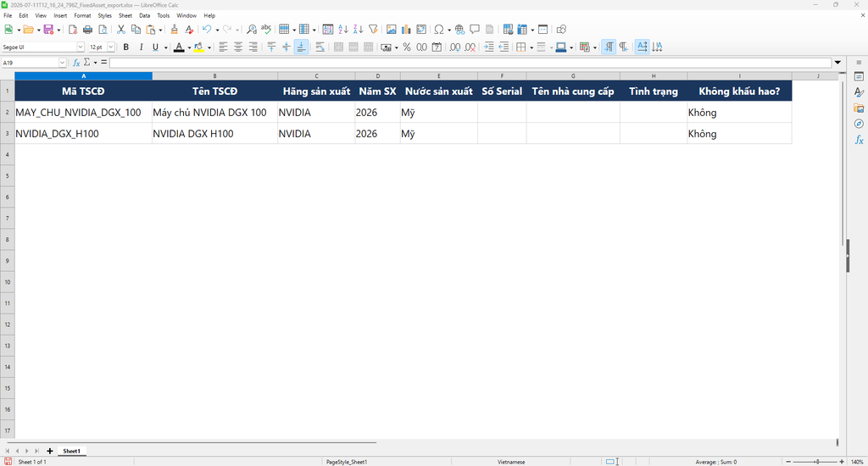This screenshot has height=466, width=868.
Task: Insert a comment via the speech-bubble icon
Action: coord(475,30)
